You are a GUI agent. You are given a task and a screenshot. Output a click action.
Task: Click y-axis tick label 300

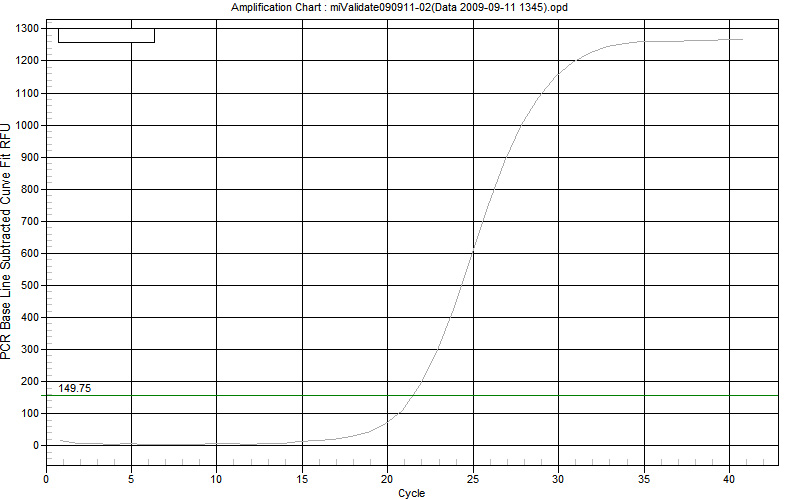30,349
